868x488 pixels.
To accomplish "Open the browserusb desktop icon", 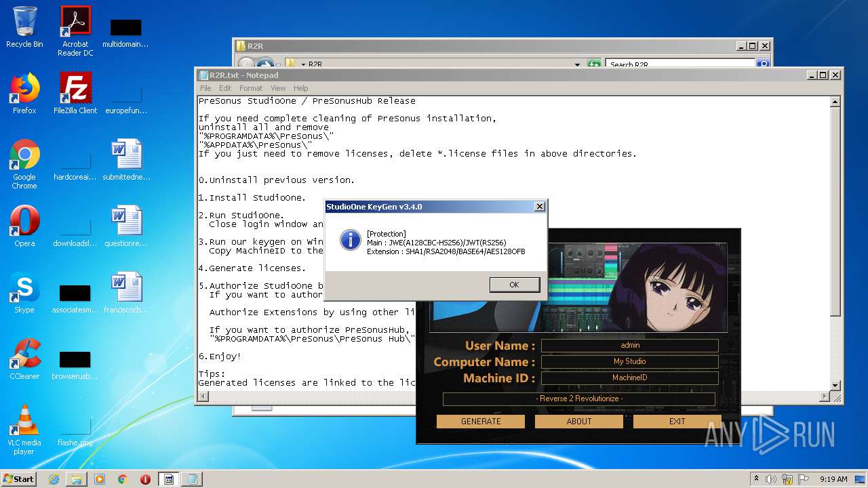I will 75,365.
